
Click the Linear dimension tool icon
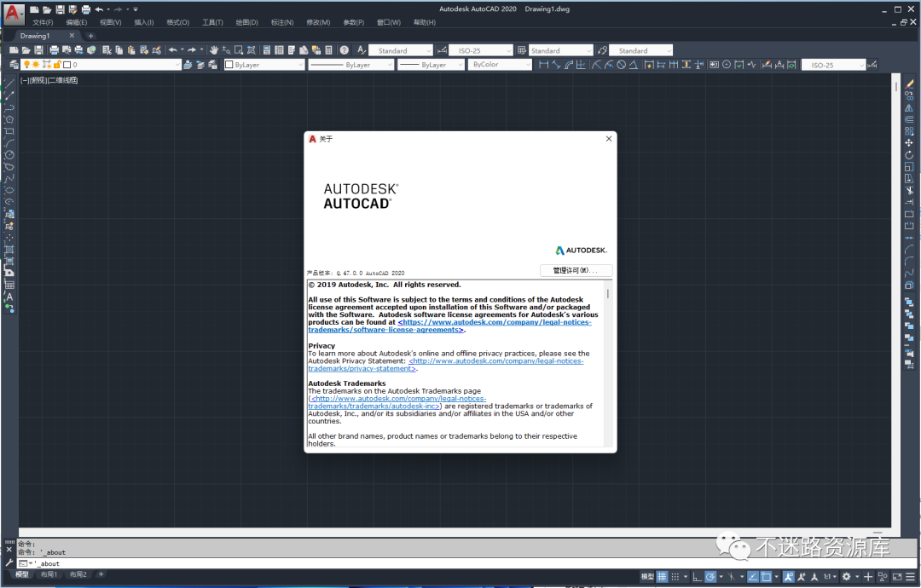click(544, 65)
